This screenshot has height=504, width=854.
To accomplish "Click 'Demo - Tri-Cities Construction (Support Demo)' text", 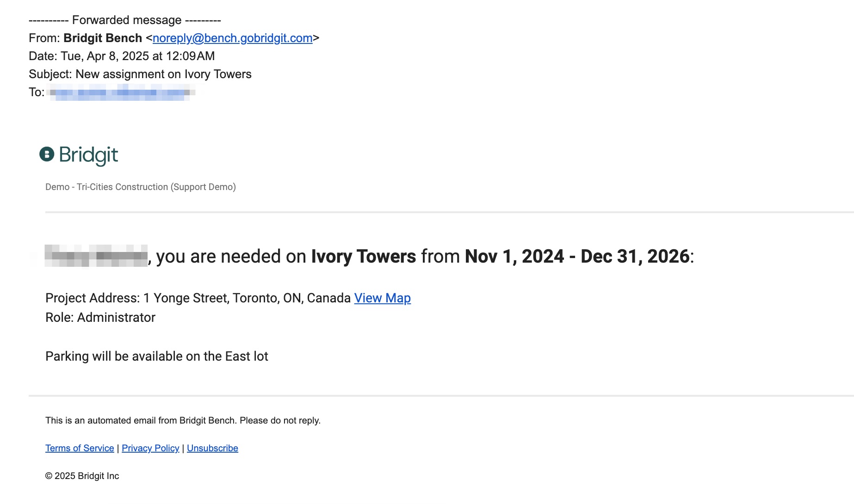I will pos(141,187).
